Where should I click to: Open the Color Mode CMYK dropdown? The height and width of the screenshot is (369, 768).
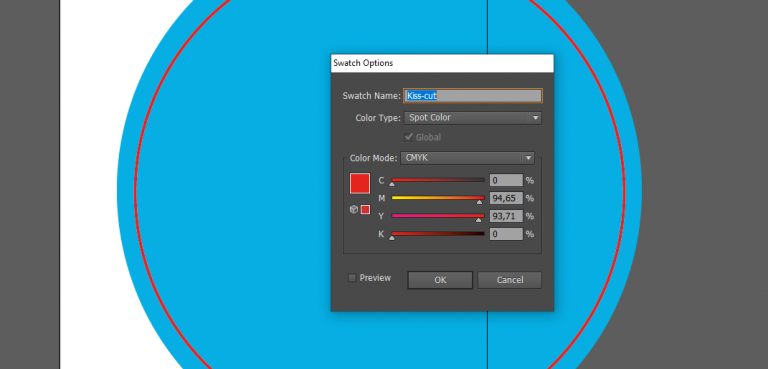pyautogui.click(x=467, y=158)
